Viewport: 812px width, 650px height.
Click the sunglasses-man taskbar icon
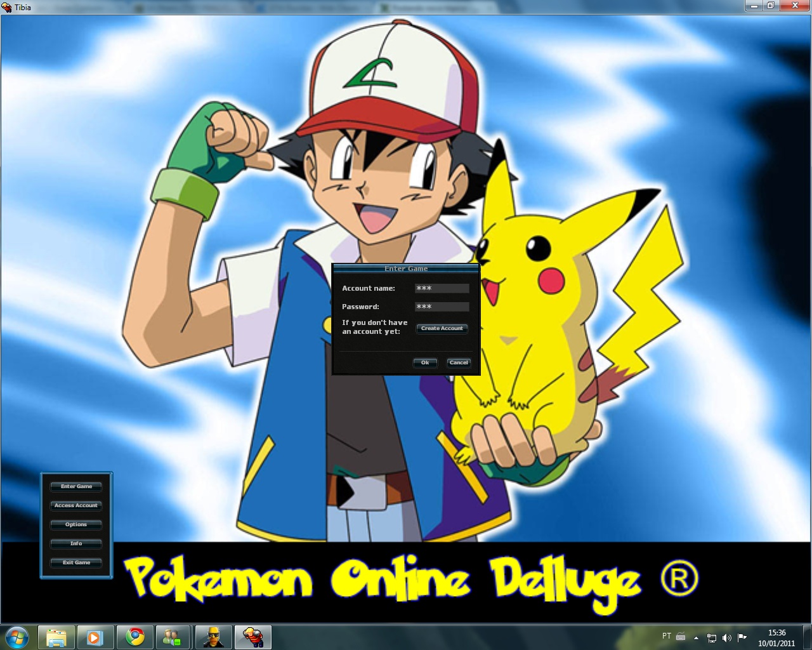click(x=213, y=637)
